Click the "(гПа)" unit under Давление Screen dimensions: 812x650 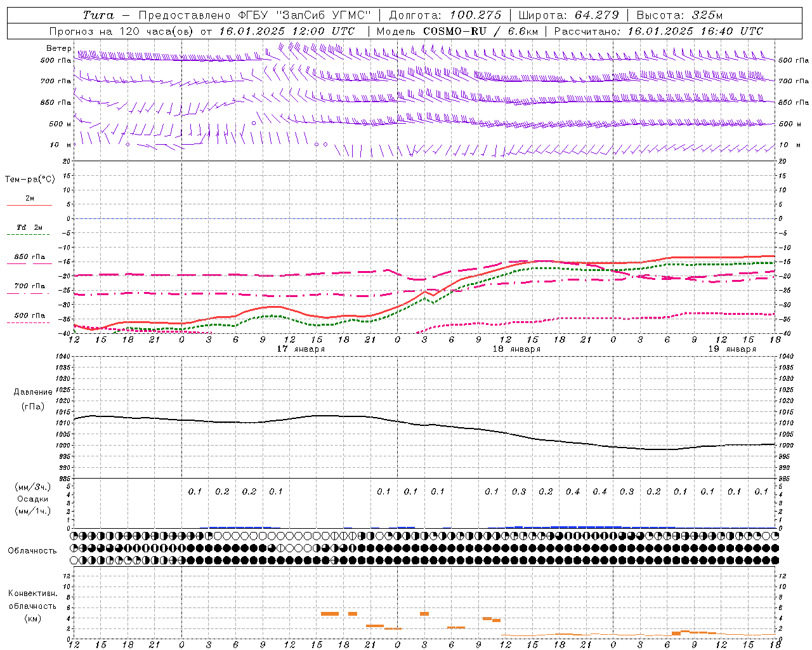pyautogui.click(x=33, y=407)
